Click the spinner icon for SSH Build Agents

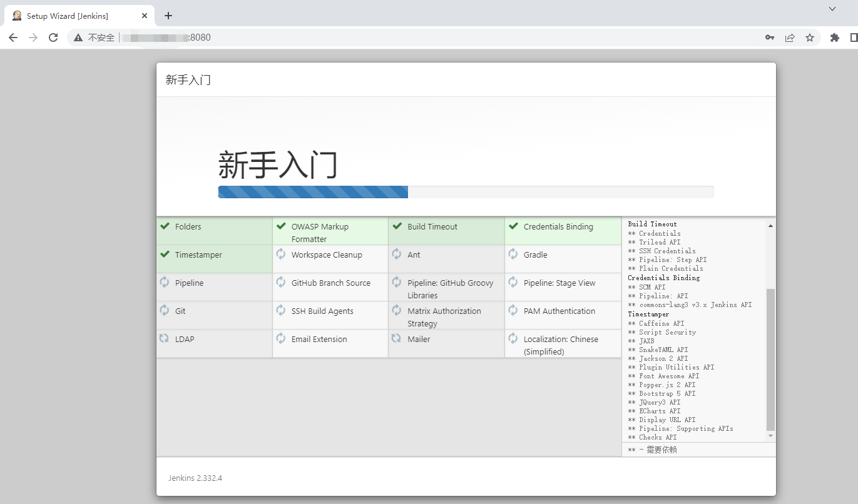coord(281,310)
